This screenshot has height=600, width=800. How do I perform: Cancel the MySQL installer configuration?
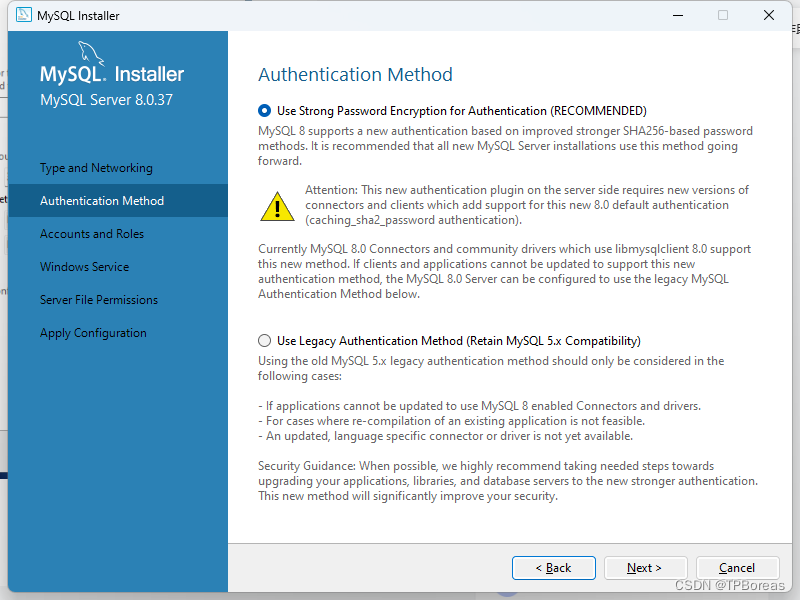[x=737, y=568]
